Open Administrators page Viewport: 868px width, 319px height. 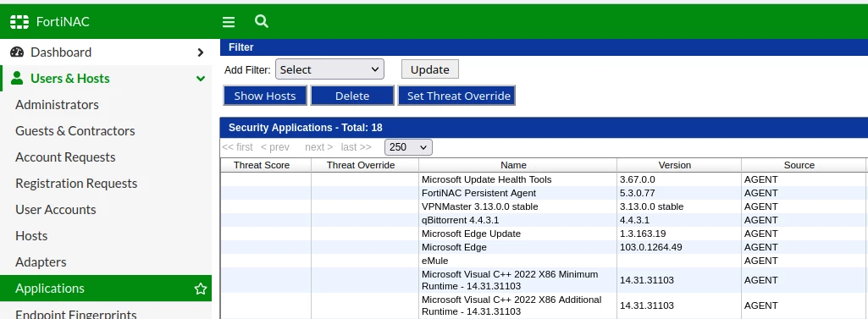[x=57, y=104]
